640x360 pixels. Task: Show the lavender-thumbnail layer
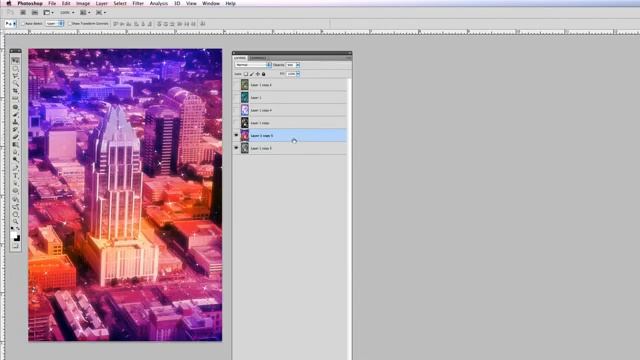[236, 110]
